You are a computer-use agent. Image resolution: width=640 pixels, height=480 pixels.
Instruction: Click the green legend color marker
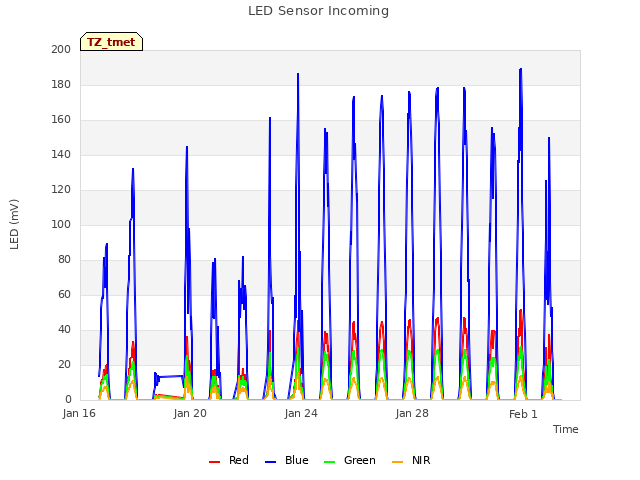[329, 462]
